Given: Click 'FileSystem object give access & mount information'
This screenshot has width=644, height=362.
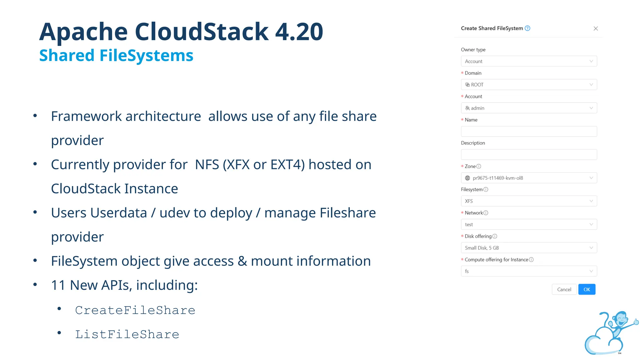Looking at the screenshot, I should click(211, 261).
